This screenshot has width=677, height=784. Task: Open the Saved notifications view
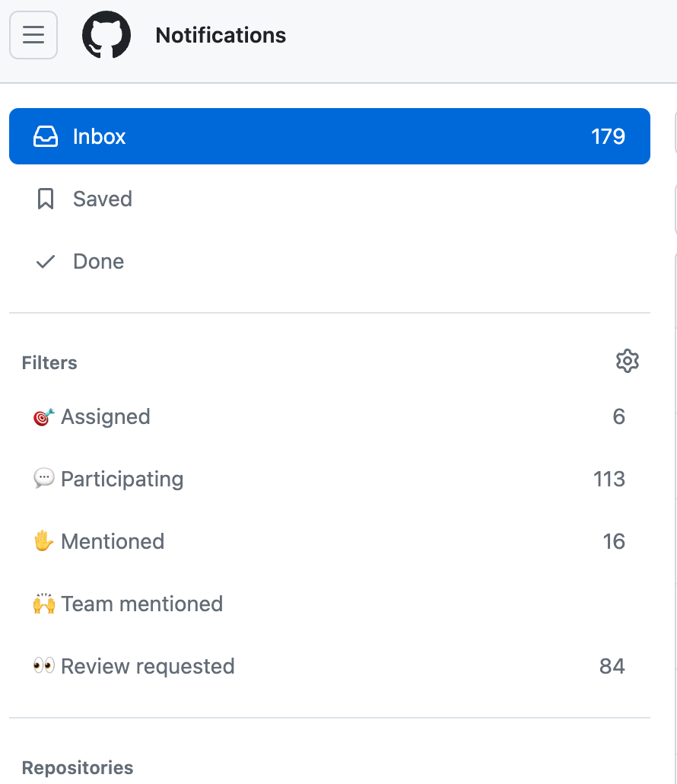point(103,199)
